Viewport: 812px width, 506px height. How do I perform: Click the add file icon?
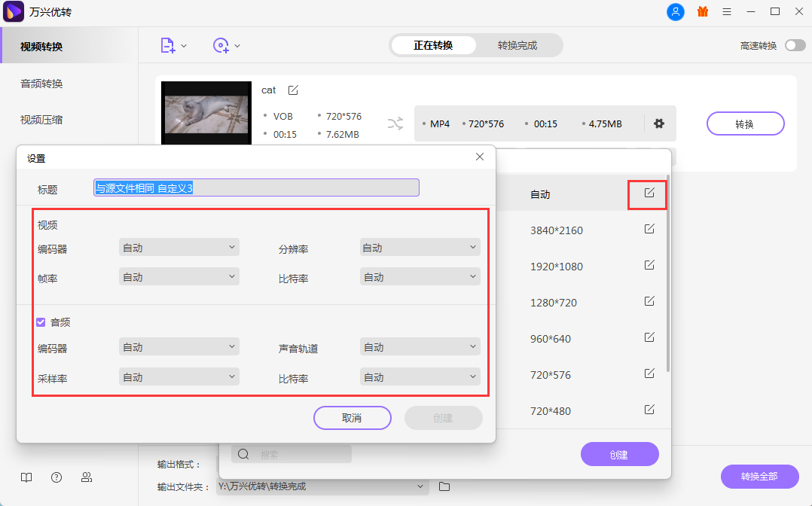coord(168,46)
